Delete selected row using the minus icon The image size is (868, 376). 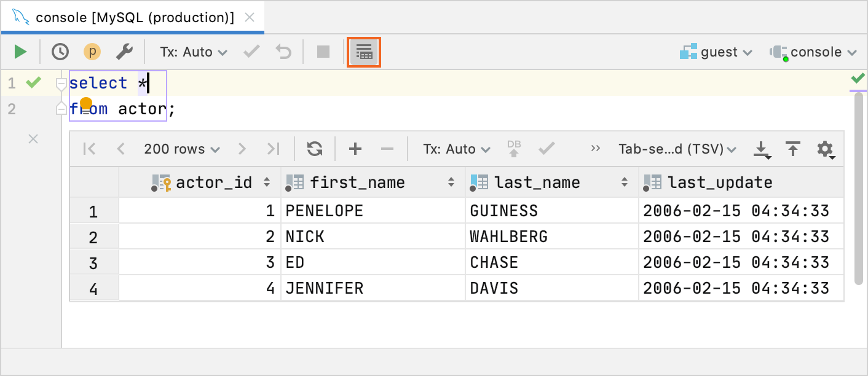(x=386, y=149)
